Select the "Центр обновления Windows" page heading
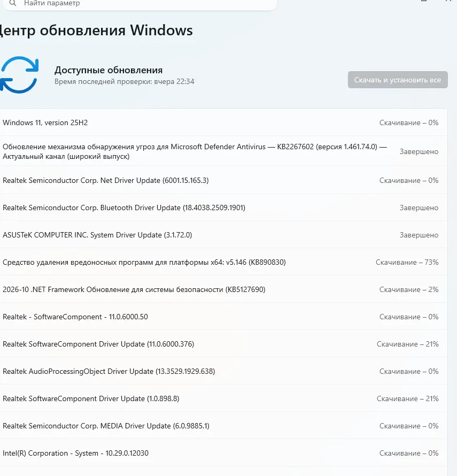457x476 pixels. [96, 30]
